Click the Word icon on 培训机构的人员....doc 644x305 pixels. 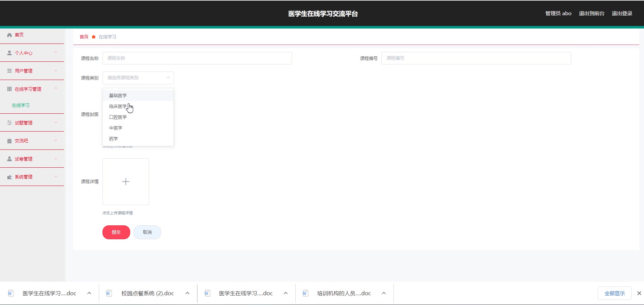pyautogui.click(x=305, y=293)
